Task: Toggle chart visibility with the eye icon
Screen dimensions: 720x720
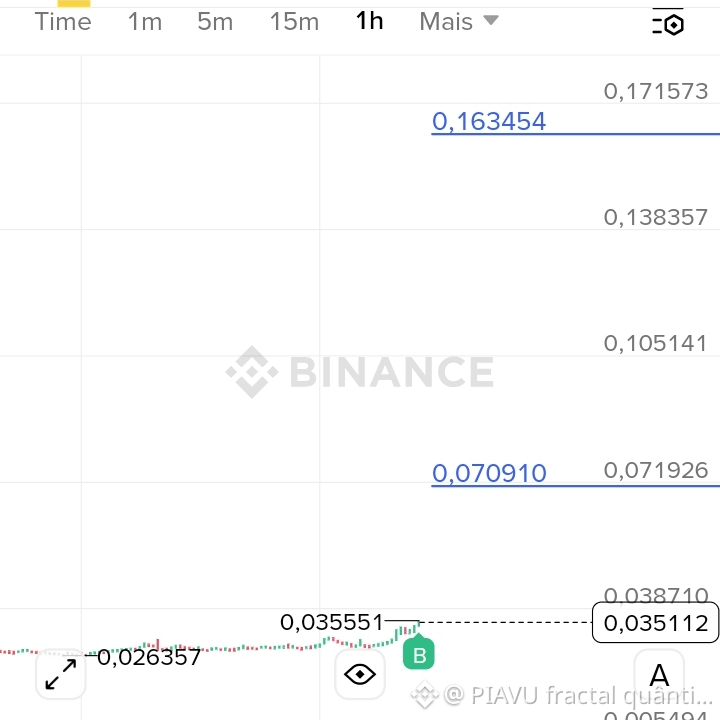Action: [x=360, y=674]
